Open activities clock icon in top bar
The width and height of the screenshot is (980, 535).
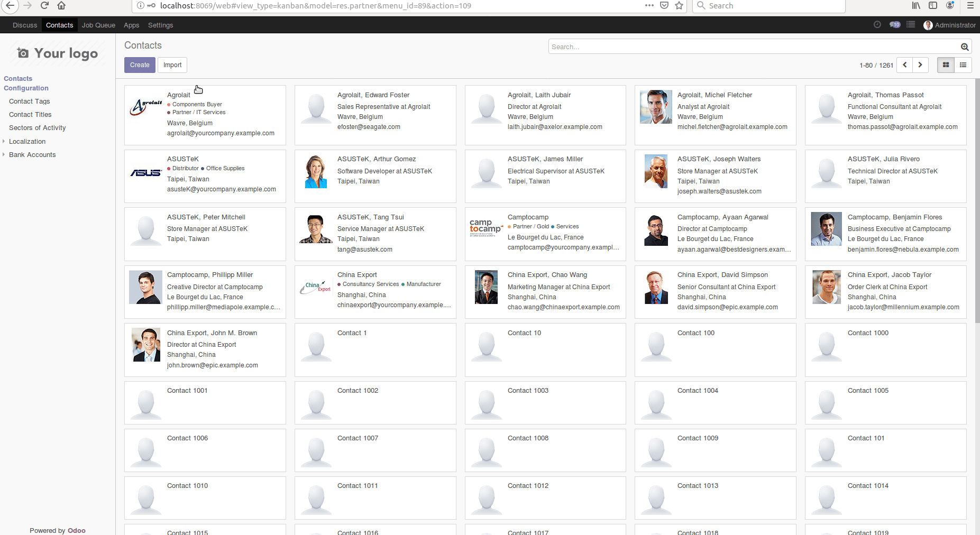click(877, 24)
